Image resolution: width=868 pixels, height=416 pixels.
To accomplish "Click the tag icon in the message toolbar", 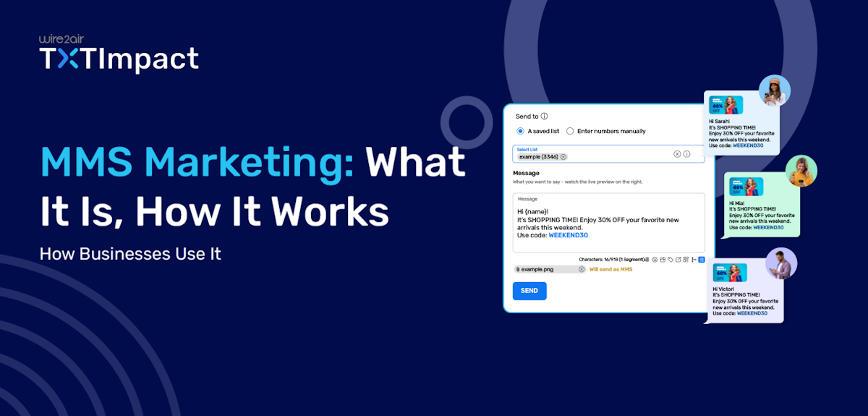I will coord(671,259).
